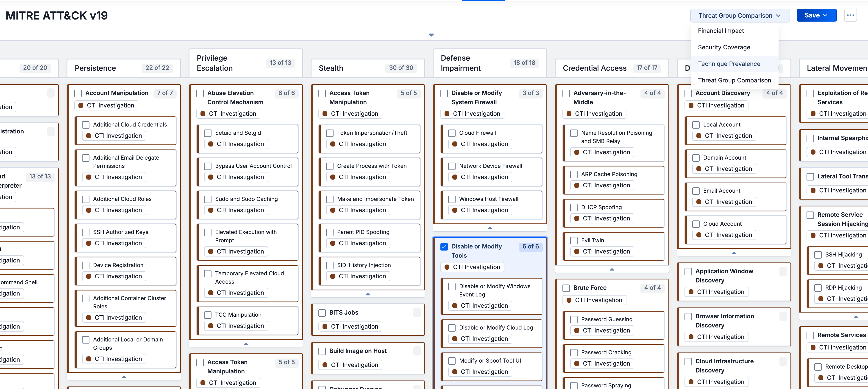This screenshot has width=868, height=389.
Task: Collapse the Account Manipulation sub-techniques
Action: [x=124, y=377]
